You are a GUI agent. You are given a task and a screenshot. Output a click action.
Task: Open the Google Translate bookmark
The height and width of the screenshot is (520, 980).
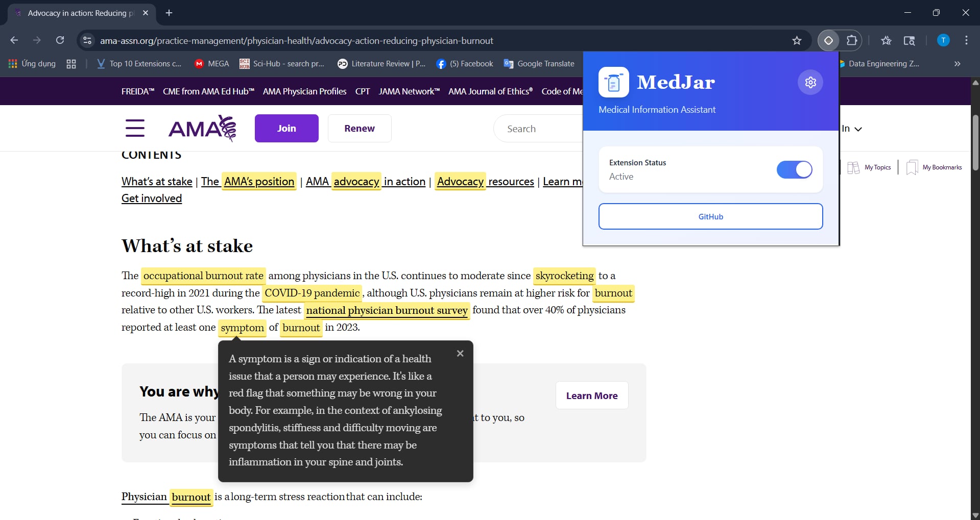[x=539, y=64]
